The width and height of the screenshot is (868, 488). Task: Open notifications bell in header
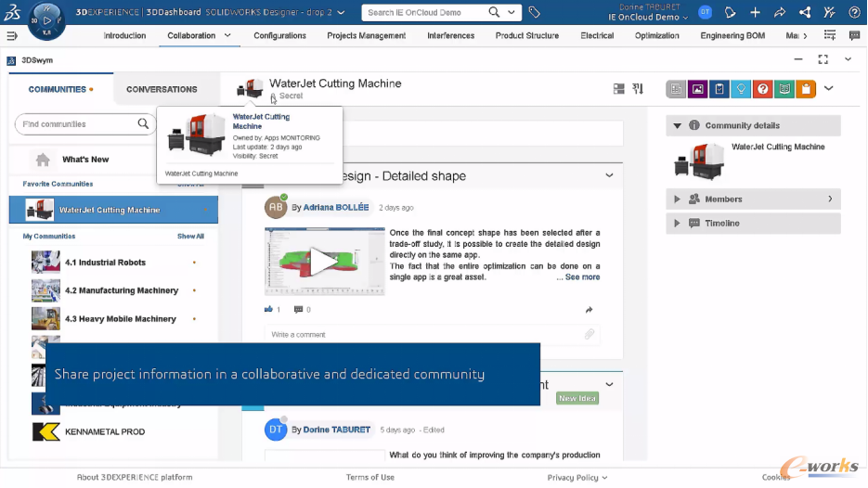pyautogui.click(x=731, y=12)
